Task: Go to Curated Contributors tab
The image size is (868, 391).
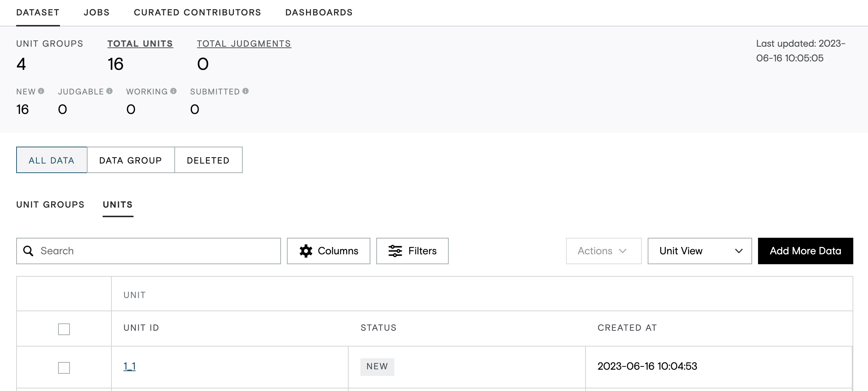Action: pos(197,12)
